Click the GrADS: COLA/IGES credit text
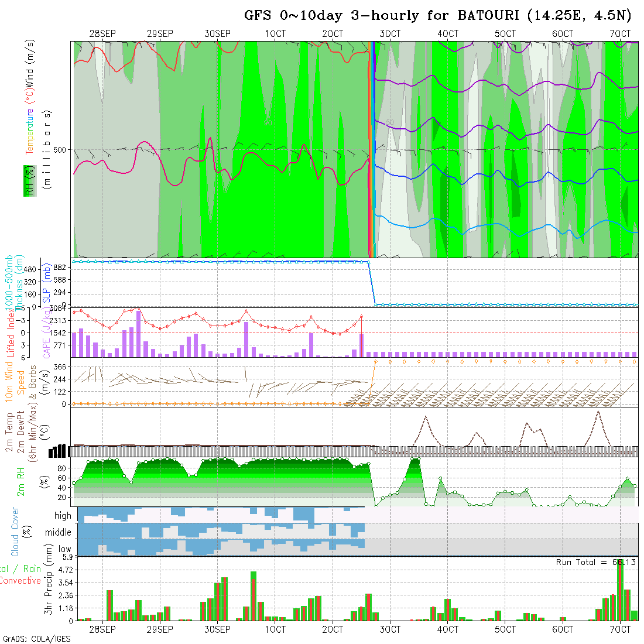Viewport: 644px width, 644px height. (36, 639)
